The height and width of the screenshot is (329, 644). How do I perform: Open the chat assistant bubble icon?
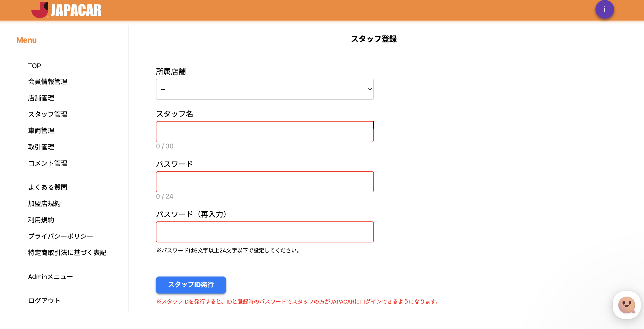[626, 304]
